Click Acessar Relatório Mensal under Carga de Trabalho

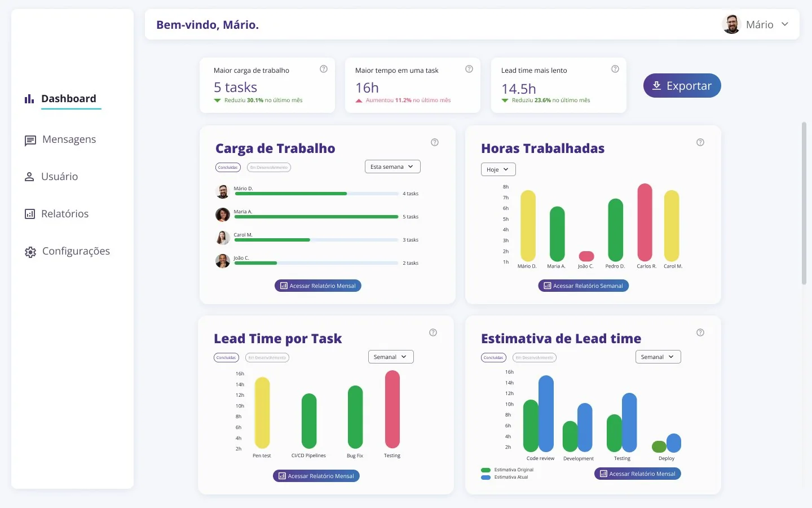[x=318, y=286]
